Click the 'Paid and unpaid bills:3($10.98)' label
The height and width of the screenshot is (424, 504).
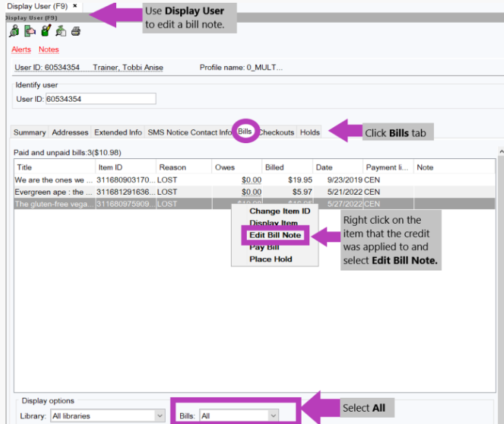pyautogui.click(x=67, y=153)
